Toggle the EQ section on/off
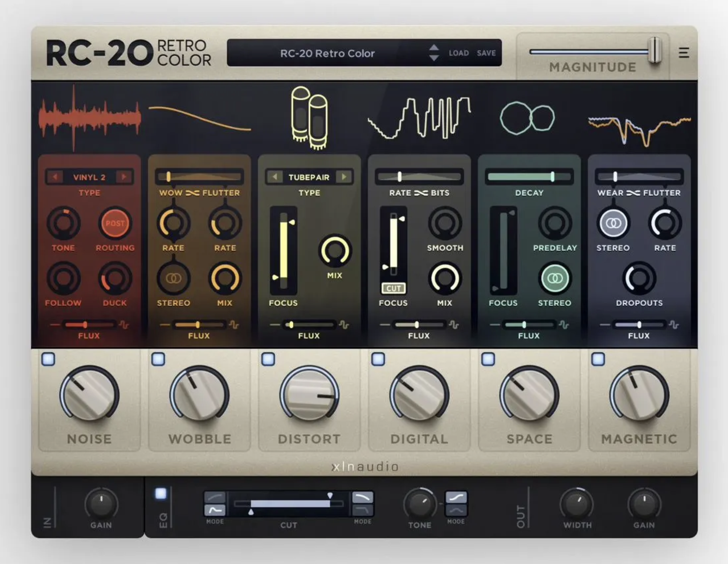Viewport: 728px width, 564px height. coord(161,493)
